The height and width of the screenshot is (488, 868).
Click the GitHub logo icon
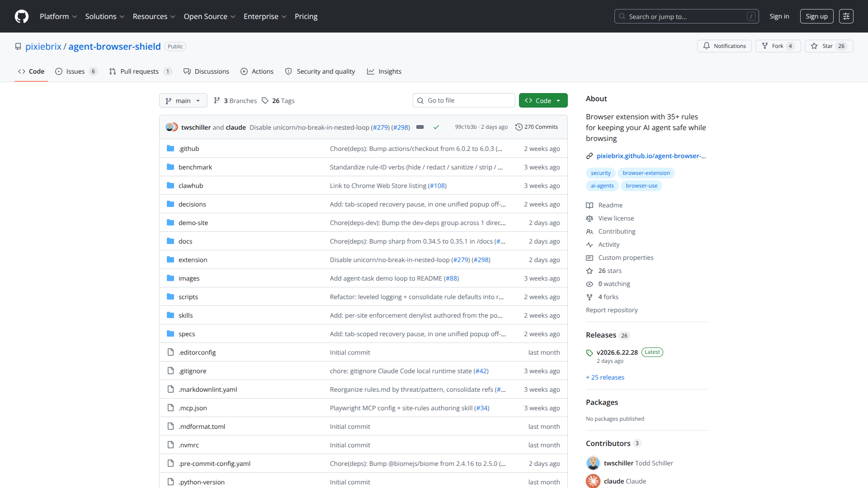coord(22,16)
